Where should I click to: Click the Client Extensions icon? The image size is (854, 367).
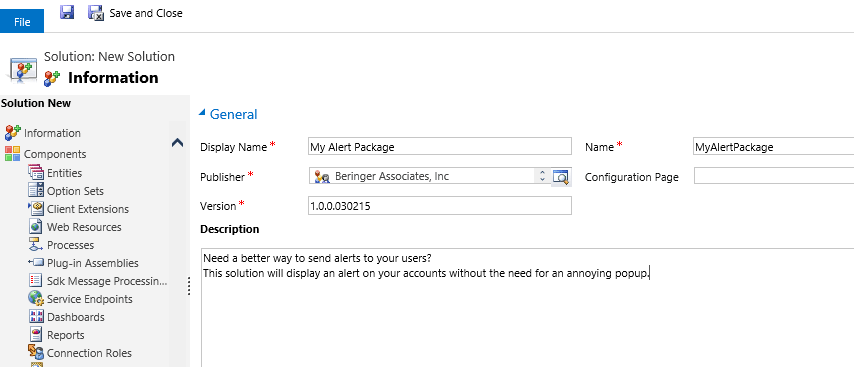coord(36,209)
